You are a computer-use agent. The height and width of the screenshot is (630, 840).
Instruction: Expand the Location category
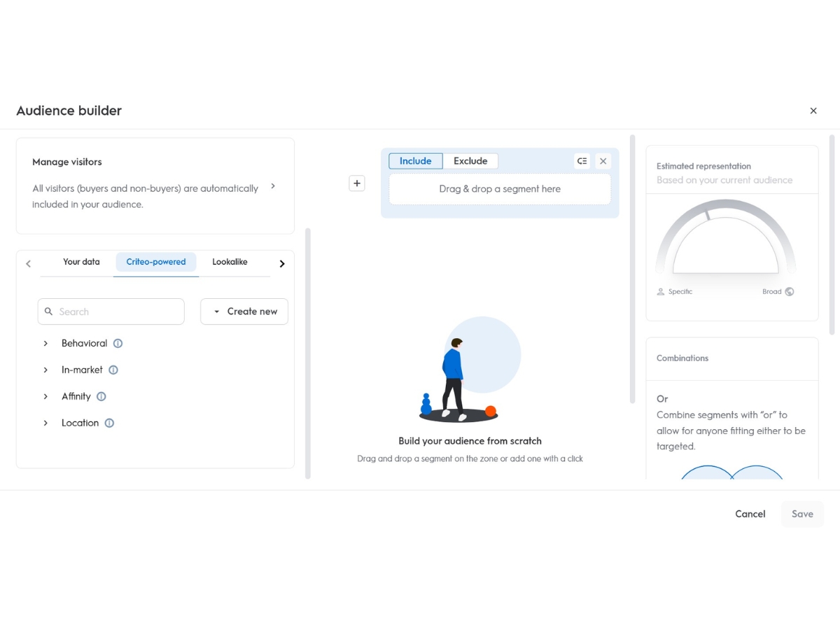45,423
